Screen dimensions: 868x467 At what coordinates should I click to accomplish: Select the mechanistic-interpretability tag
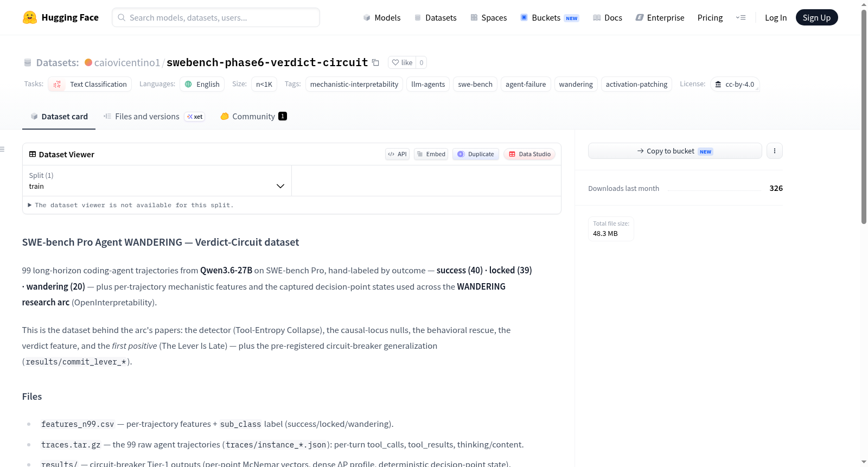pyautogui.click(x=354, y=84)
